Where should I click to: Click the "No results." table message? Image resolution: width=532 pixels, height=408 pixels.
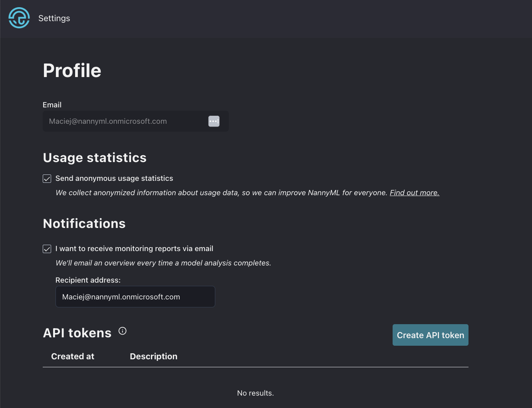[x=255, y=393]
